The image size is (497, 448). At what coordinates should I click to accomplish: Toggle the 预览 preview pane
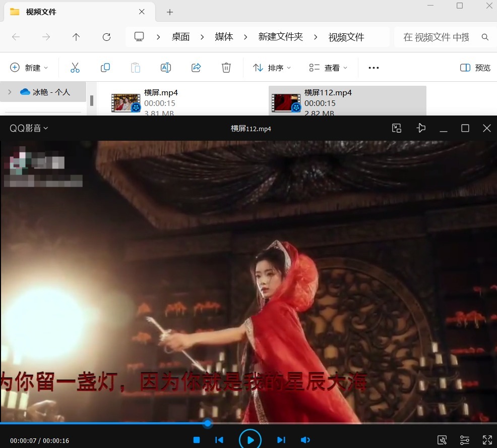point(475,68)
